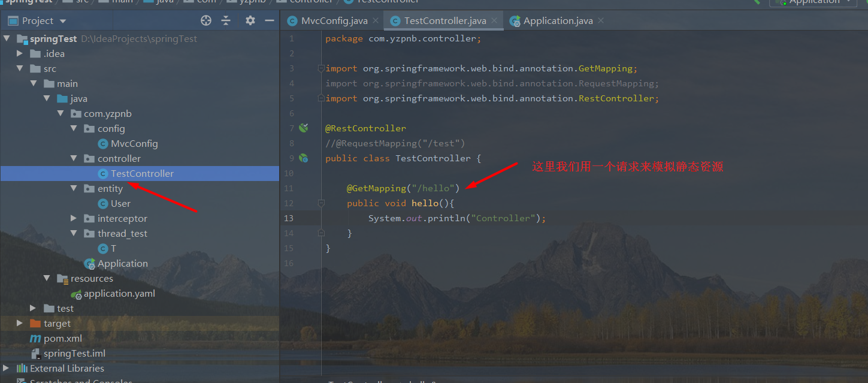
Task: Switch to the MvcConfig.java tab
Action: (x=334, y=21)
